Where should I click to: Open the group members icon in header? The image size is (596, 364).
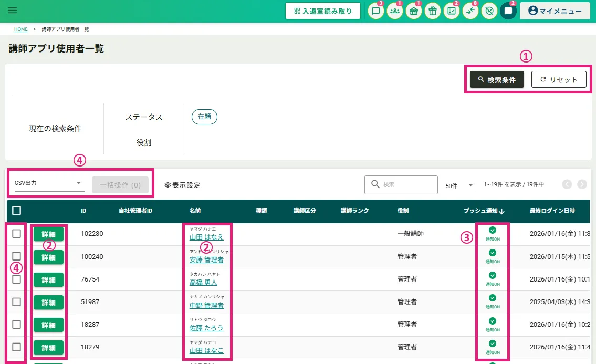click(395, 11)
